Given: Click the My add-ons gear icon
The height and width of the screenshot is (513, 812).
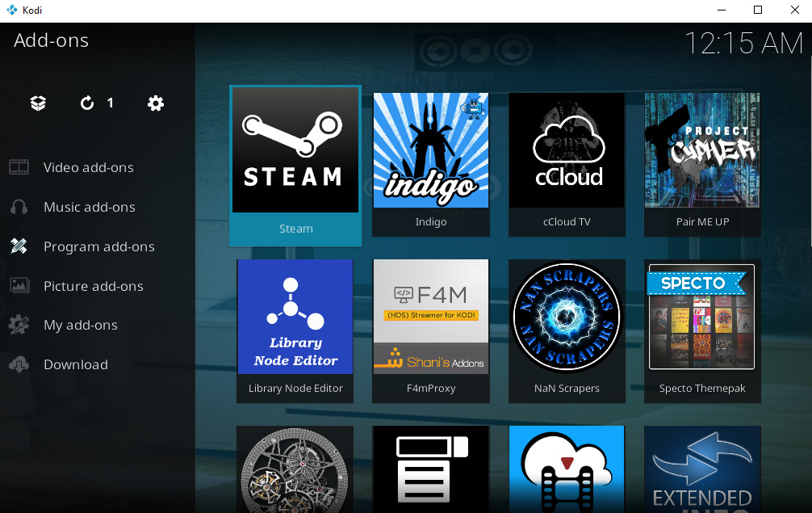Looking at the screenshot, I should [19, 325].
